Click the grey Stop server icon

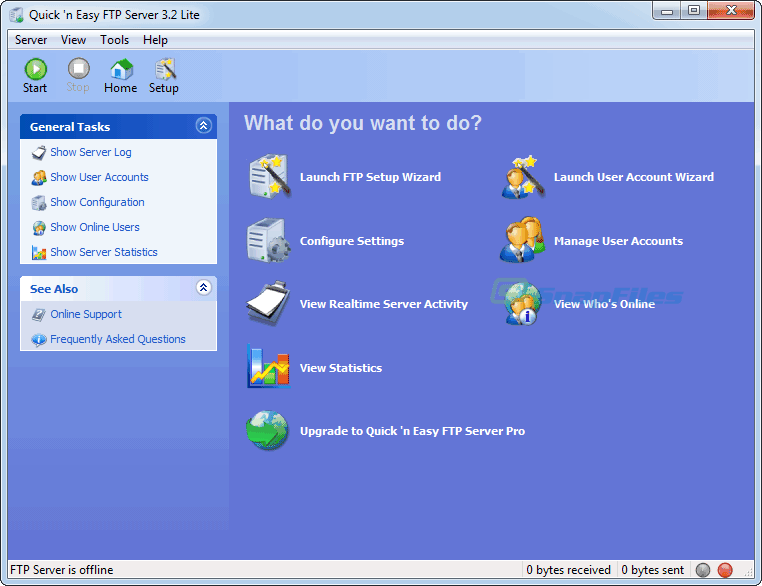(78, 69)
